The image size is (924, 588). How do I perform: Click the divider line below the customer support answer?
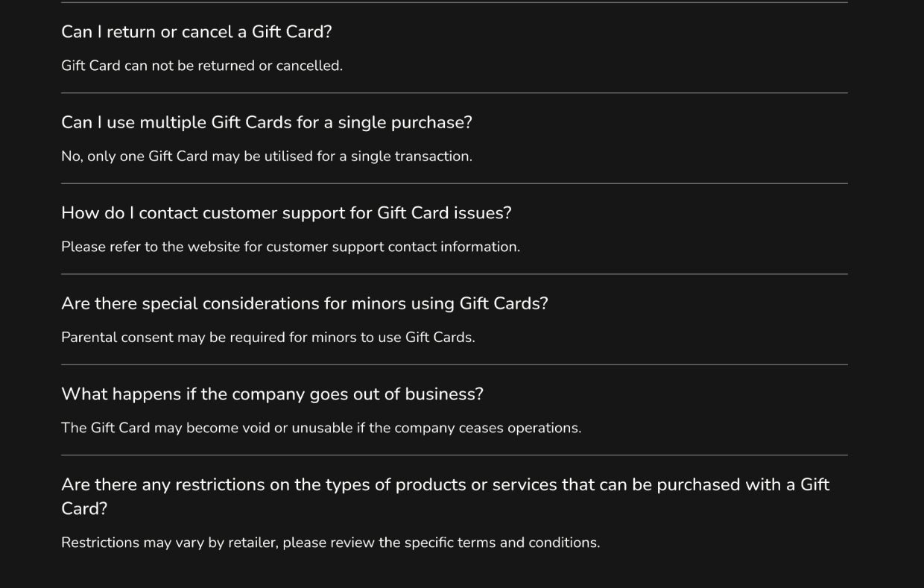455,274
